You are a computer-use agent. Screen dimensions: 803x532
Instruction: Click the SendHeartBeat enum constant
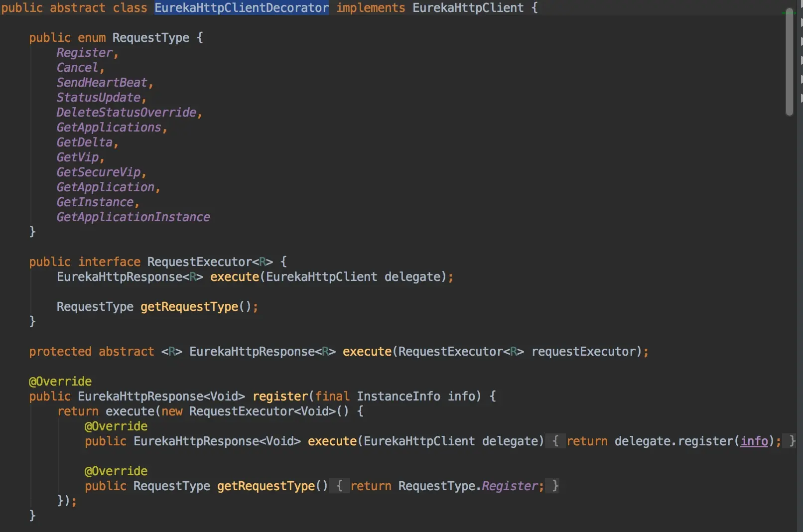click(x=102, y=83)
